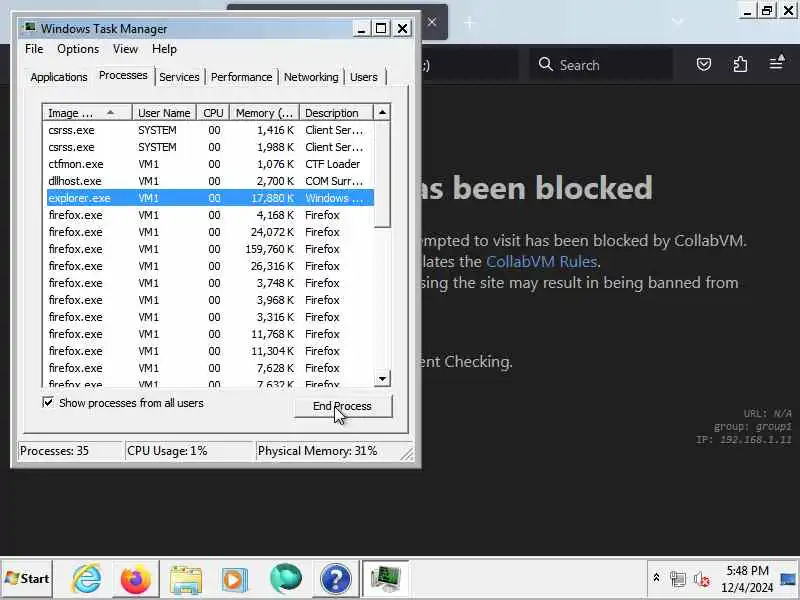Screen dimensions: 800x600
Task: Toggle Show processes from all users
Action: (x=47, y=403)
